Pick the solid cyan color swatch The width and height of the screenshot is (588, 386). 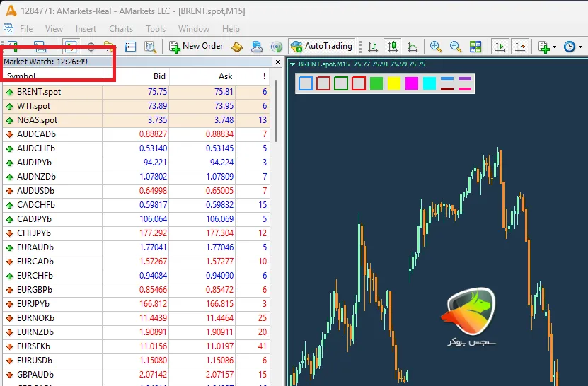click(429, 83)
